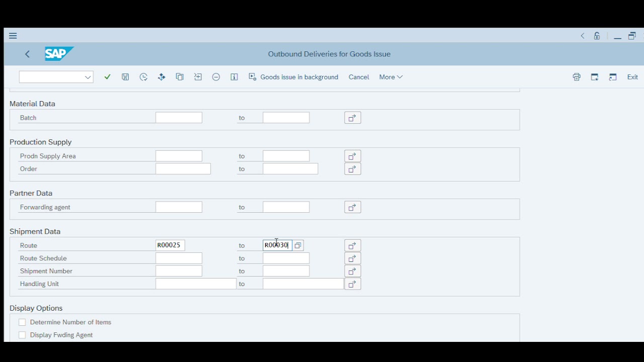Click the Save icon in toolbar
Screen dimensions: 644x362
pos(125,77)
